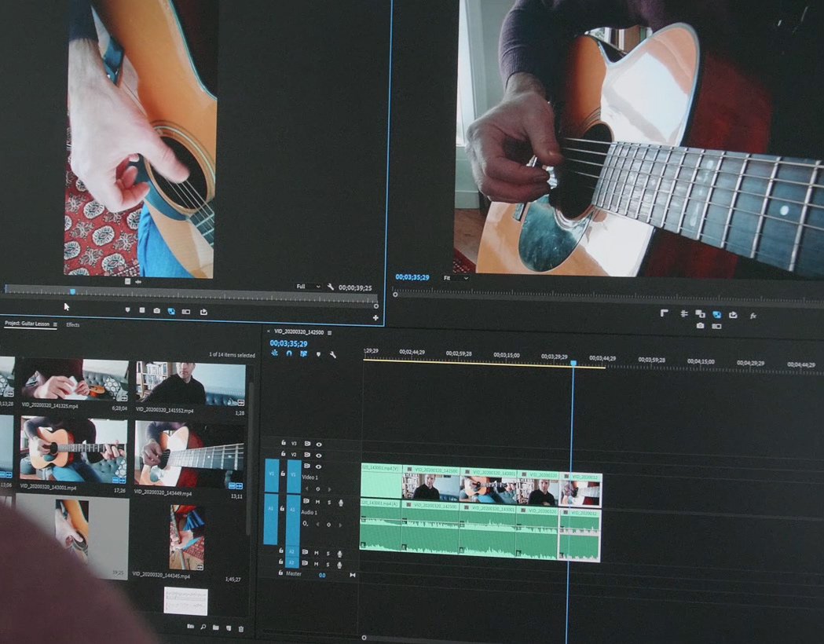Mute the Audio 1 track
Screen dimensions: 824x644
coord(317,502)
